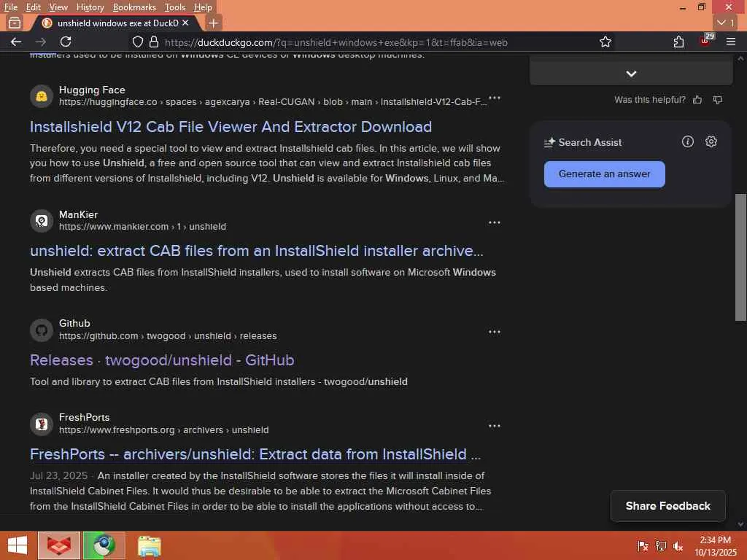Click the thumbs up helpful icon
Screen dimensions: 747x560
coord(697,99)
